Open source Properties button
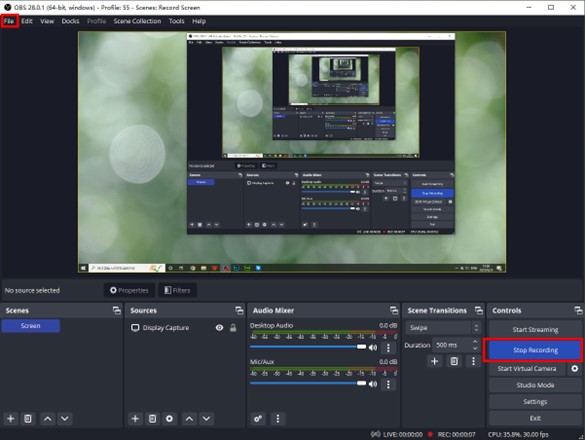The width and height of the screenshot is (585, 440). [x=129, y=290]
